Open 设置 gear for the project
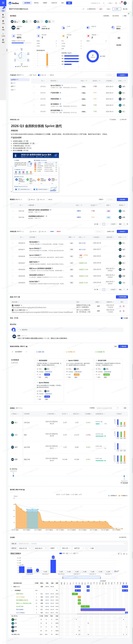The height and width of the screenshot is (644, 133). 125,9
